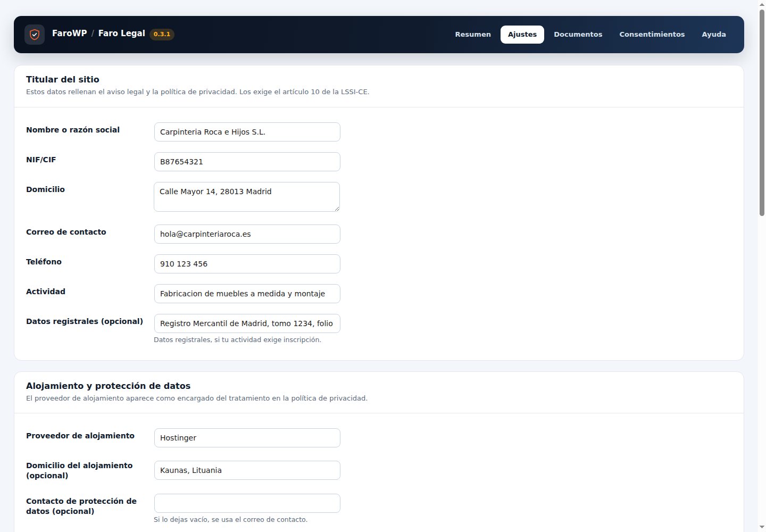Click the 'Titular del sitio' heading
This screenshot has height=532, width=766.
coord(63,79)
